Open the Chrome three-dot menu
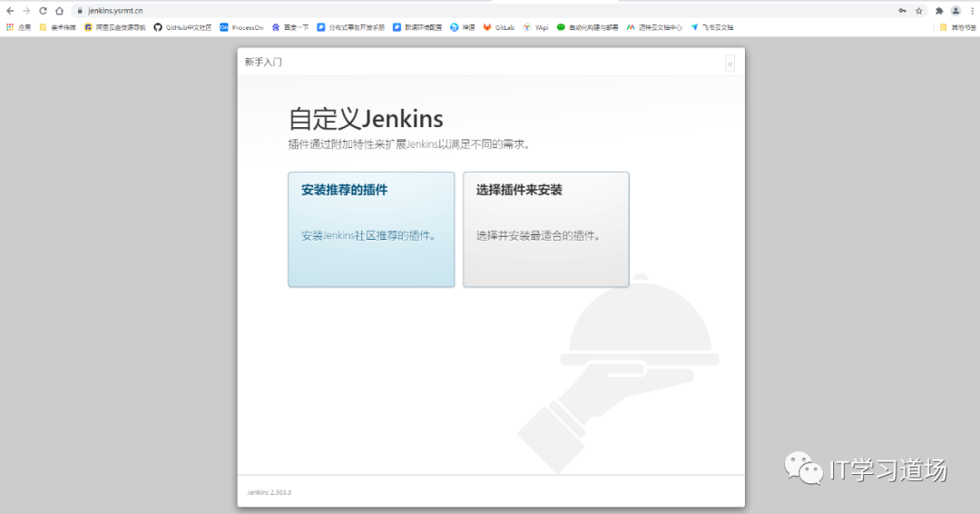 click(x=973, y=11)
